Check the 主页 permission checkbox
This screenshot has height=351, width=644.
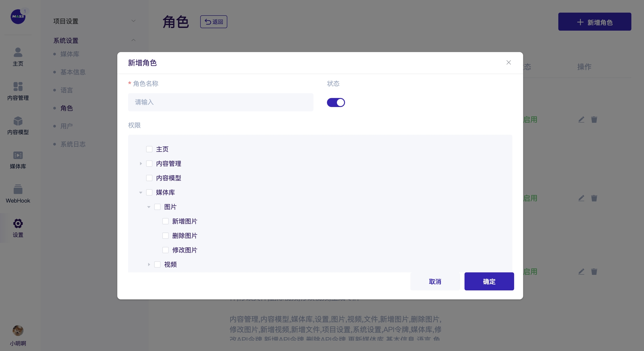149,149
